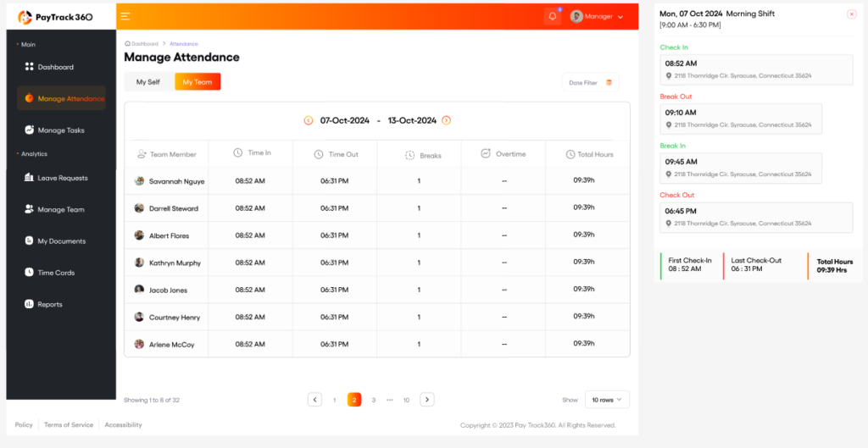Click Savannah Nguye team member row
Viewport: 868px width, 448px height.
pos(176,181)
